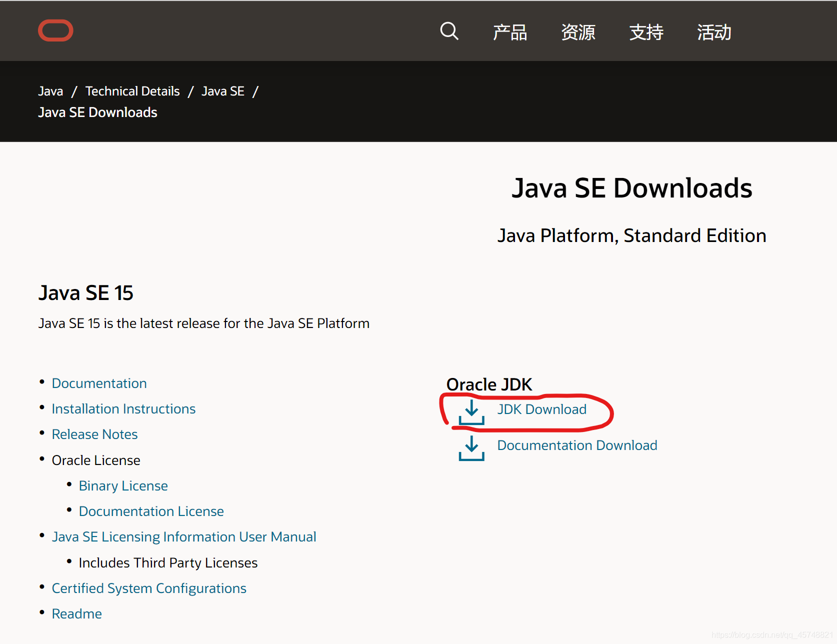Open Documentation License link

(x=151, y=511)
